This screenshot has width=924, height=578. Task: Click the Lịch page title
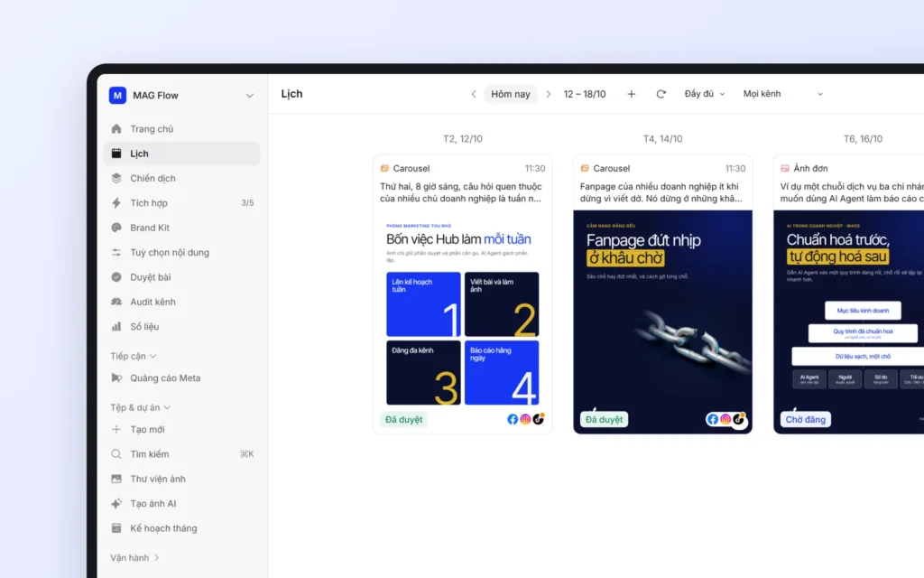click(x=291, y=94)
